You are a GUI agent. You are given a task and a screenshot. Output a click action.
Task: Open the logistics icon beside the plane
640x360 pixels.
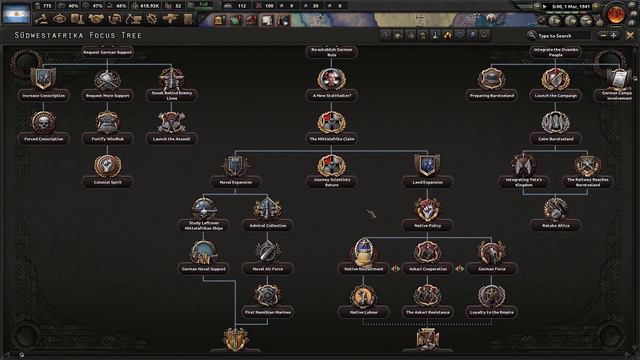188,19
